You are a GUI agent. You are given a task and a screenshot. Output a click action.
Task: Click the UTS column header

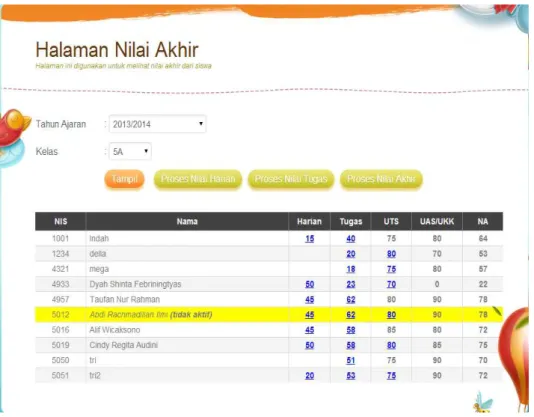(x=391, y=221)
